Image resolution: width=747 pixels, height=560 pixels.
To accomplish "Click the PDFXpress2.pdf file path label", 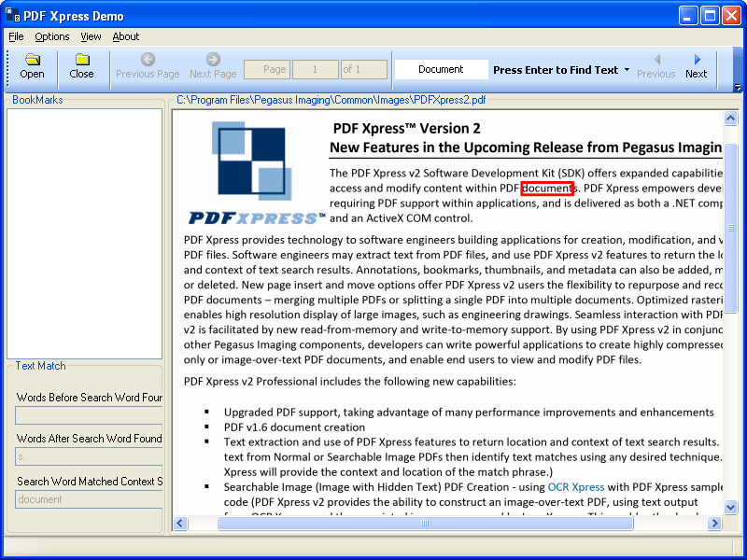I will [331, 100].
